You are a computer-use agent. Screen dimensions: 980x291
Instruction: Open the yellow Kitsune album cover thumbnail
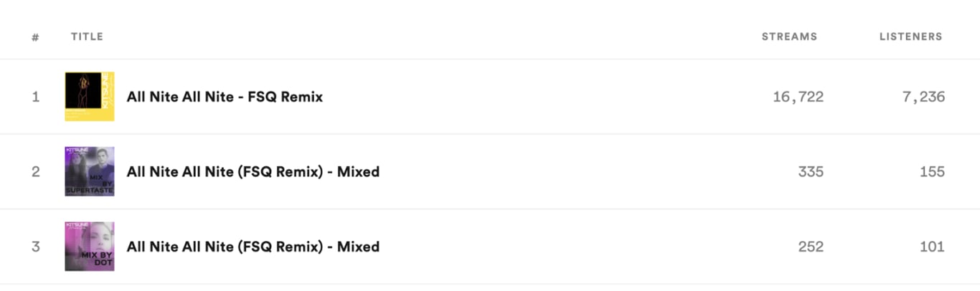tap(90, 96)
